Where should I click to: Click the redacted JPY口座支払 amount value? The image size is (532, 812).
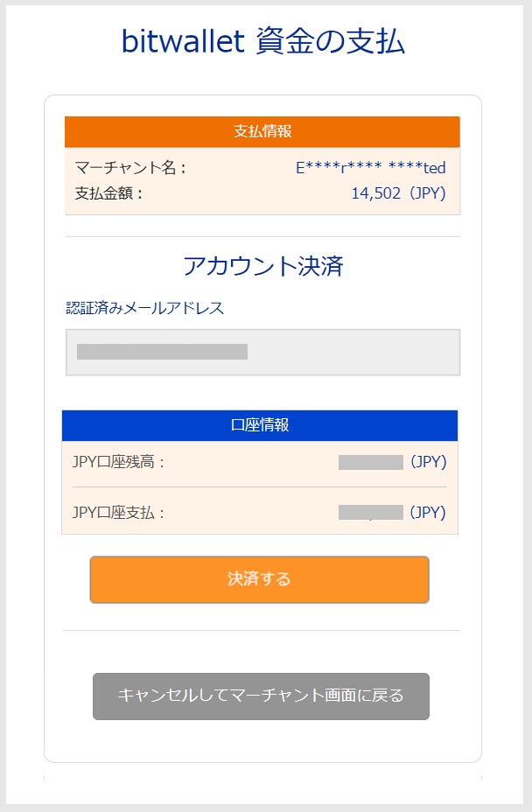[370, 512]
